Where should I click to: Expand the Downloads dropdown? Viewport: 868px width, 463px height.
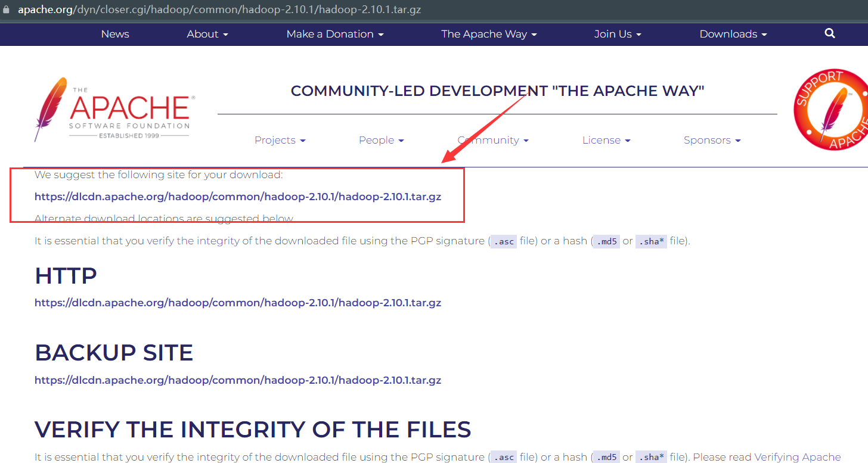(x=733, y=34)
